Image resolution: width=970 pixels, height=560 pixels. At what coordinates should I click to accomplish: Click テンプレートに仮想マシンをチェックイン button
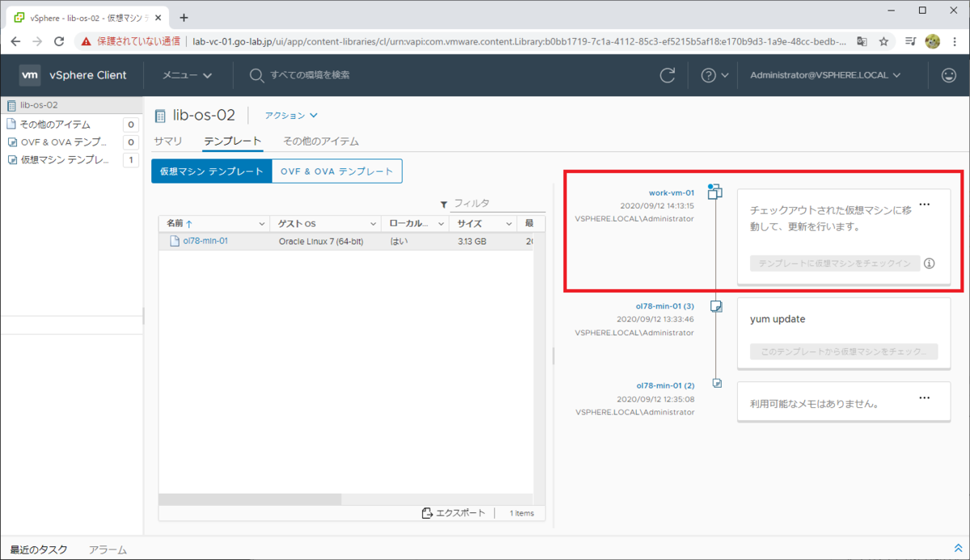pyautogui.click(x=835, y=263)
